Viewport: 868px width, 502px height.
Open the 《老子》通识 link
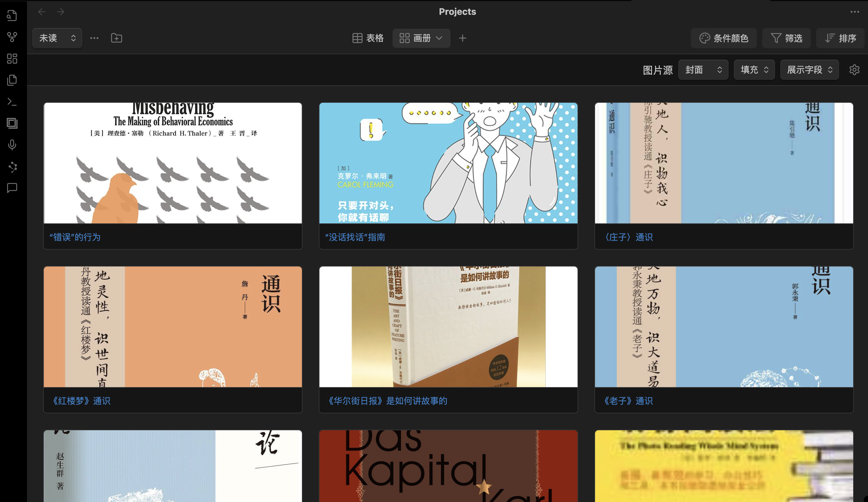point(628,401)
